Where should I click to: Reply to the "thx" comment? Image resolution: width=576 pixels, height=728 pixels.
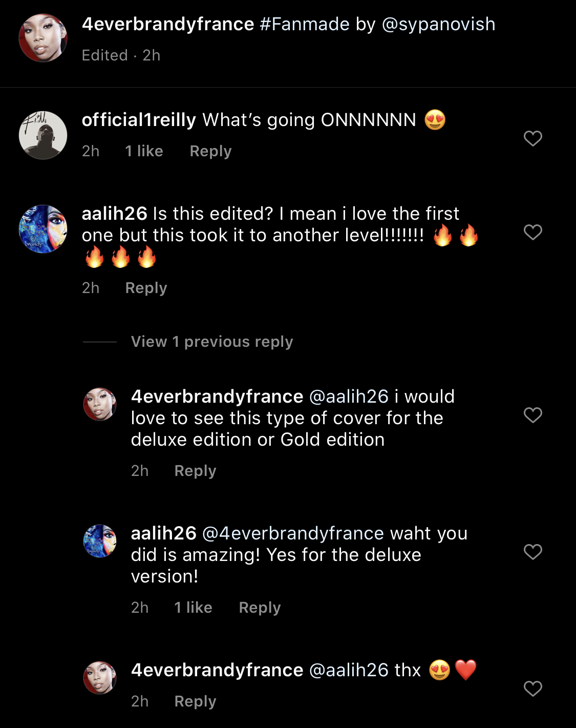195,701
